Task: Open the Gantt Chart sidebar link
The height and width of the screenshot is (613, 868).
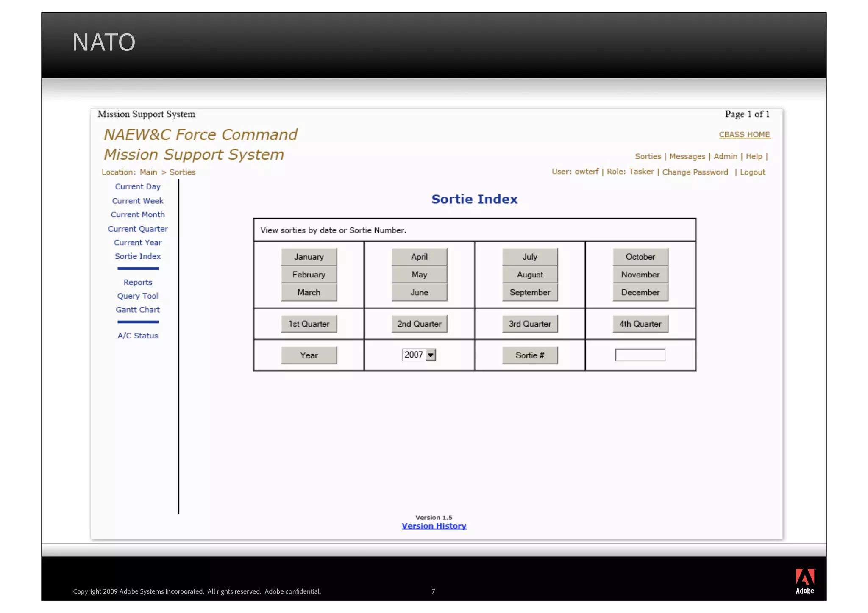Action: 137,310
